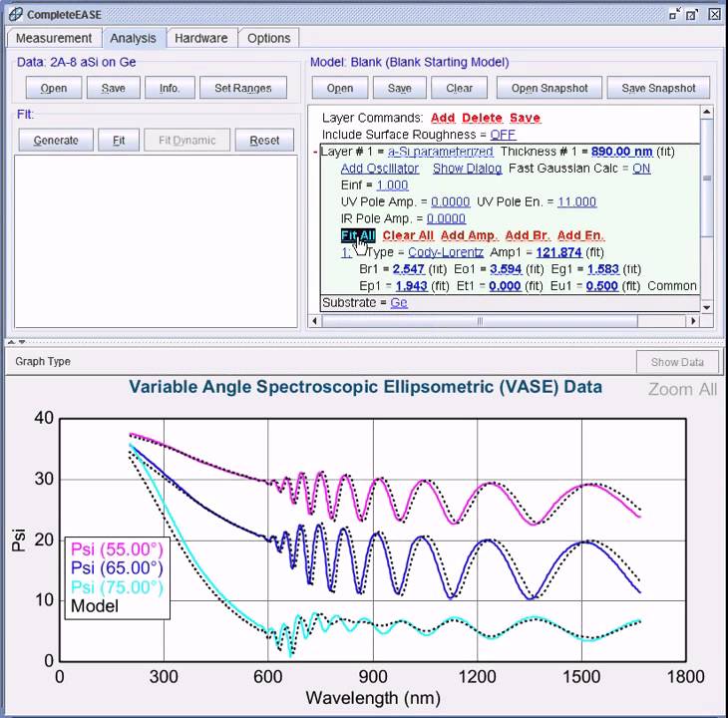Viewport: 728px width, 718px height.
Task: Switch to the Hardware tab
Action: (201, 38)
